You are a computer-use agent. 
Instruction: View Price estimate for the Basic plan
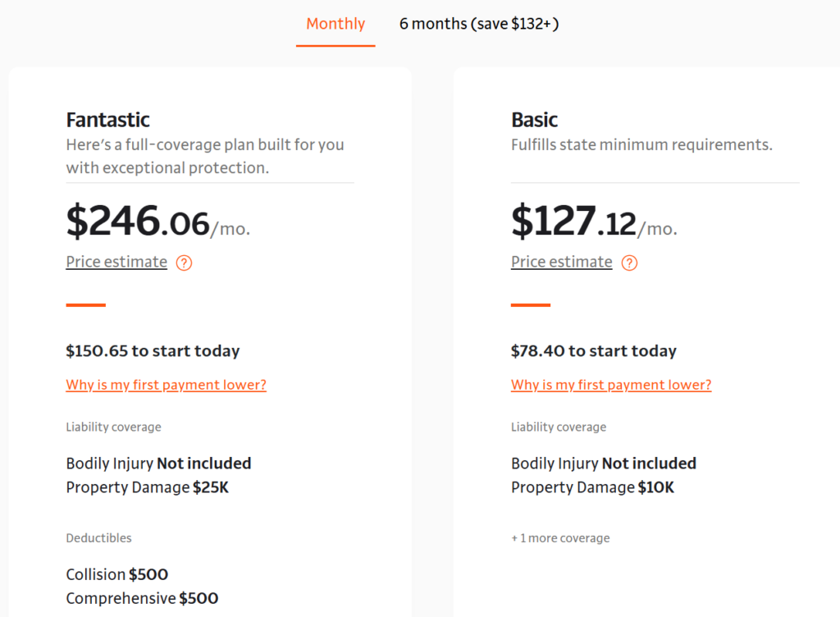point(561,262)
